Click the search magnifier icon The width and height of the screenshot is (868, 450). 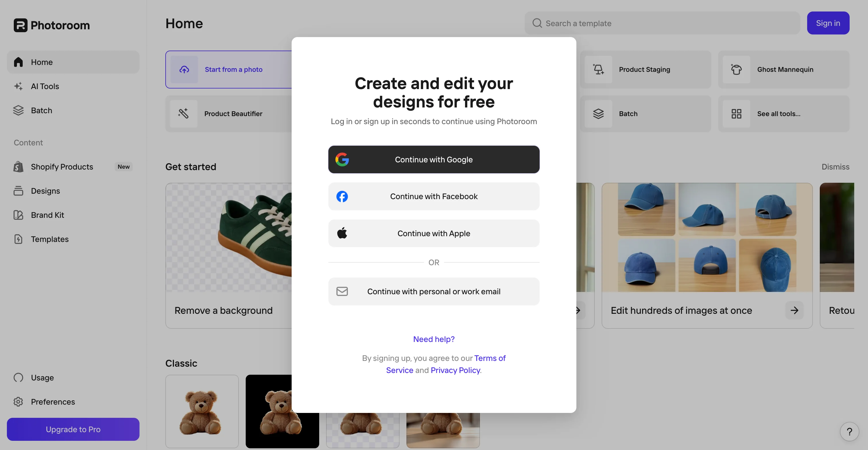pyautogui.click(x=537, y=23)
